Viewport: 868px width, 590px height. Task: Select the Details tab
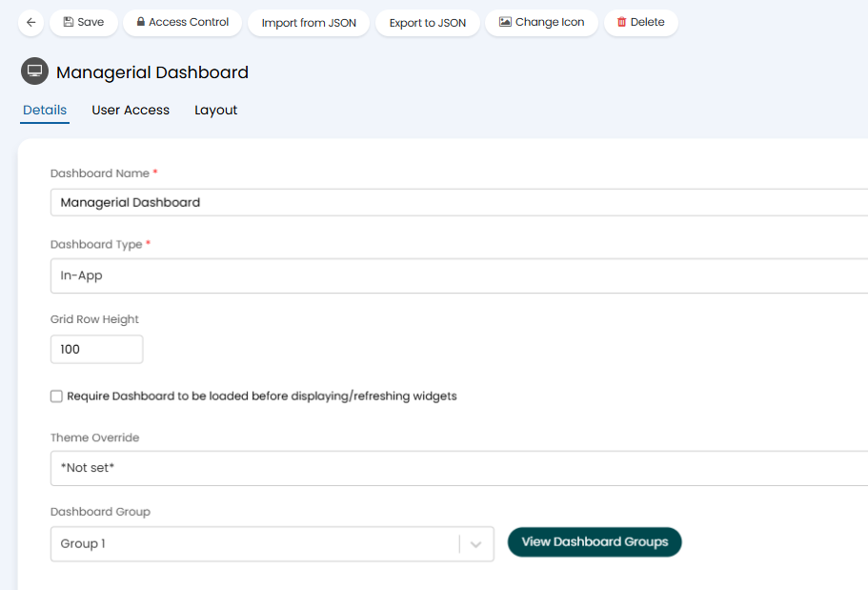[x=45, y=111]
